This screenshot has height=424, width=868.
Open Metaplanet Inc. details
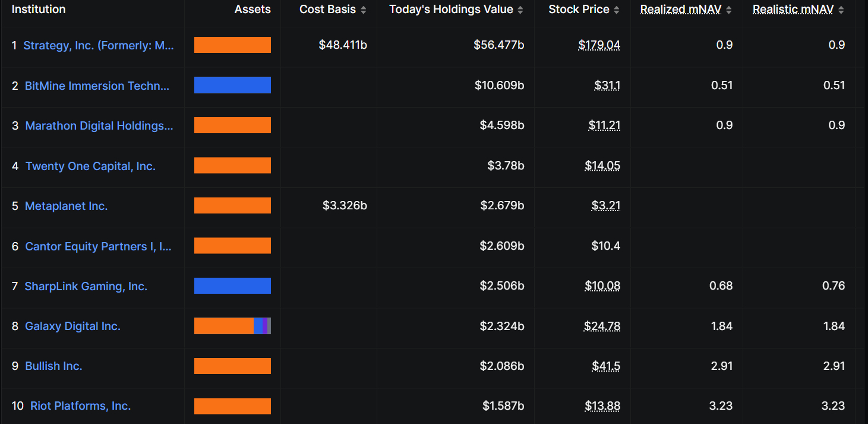tap(66, 206)
